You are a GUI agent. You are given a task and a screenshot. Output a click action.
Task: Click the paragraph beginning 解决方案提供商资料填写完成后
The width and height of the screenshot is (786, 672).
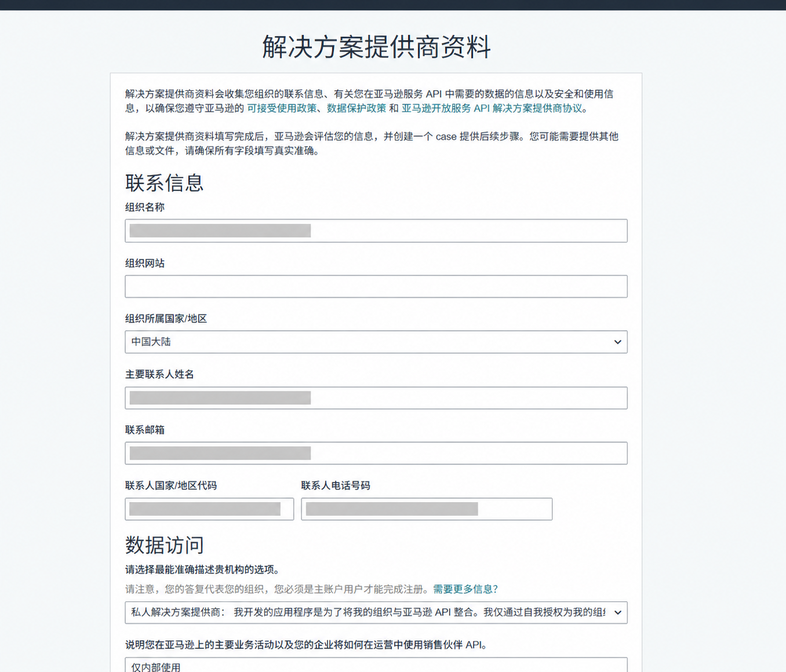click(372, 144)
